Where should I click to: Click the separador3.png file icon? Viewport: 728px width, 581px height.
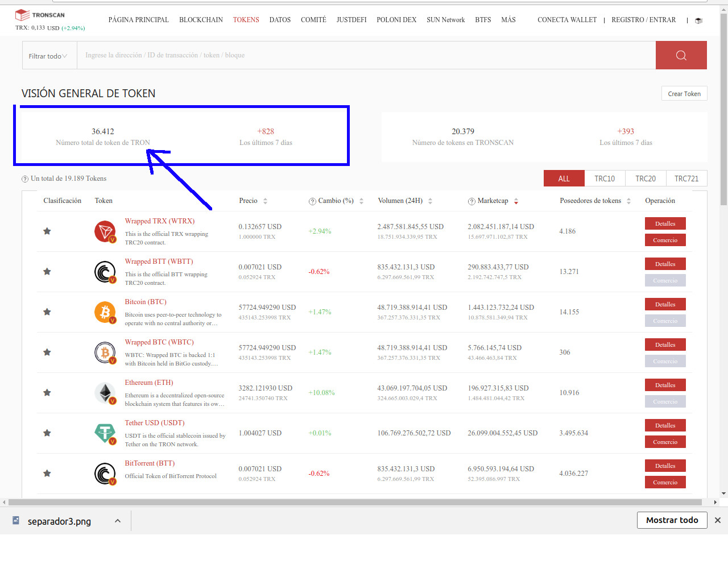(x=16, y=521)
